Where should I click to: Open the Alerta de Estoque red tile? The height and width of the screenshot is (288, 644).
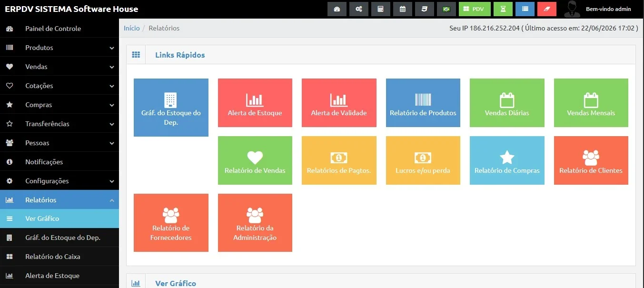[x=255, y=103]
